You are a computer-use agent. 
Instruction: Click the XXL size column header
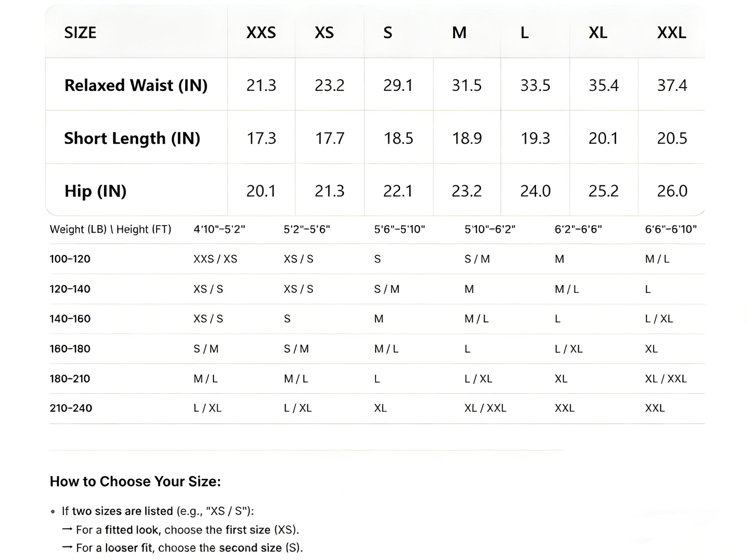pyautogui.click(x=671, y=33)
